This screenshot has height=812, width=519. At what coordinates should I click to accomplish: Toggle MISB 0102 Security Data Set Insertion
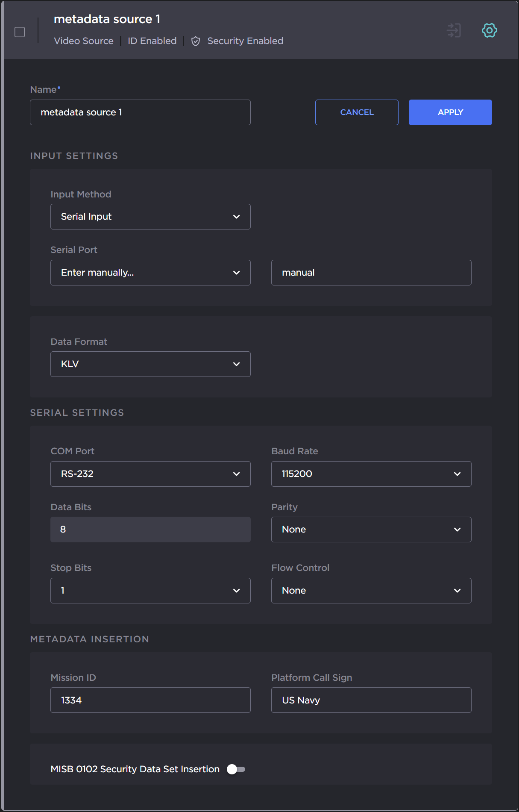(236, 769)
